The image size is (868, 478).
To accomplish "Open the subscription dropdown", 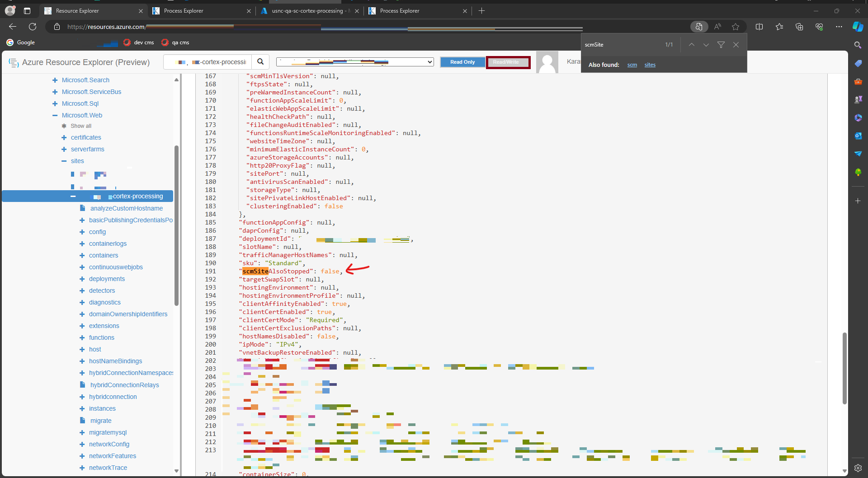I will [355, 62].
